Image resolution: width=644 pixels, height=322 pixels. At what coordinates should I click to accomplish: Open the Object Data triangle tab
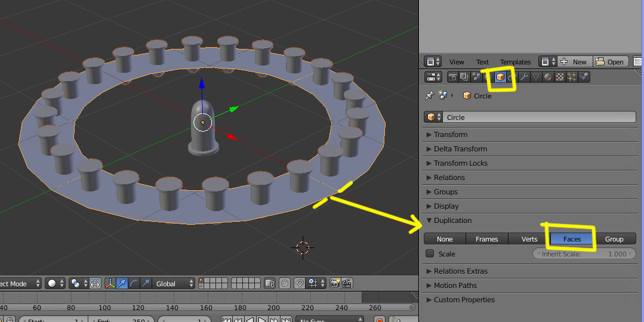point(535,77)
